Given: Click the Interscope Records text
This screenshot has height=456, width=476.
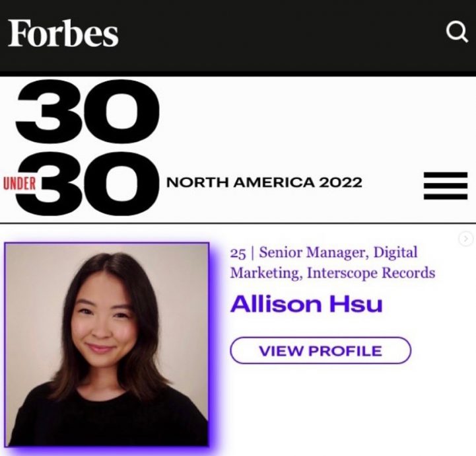Looking at the screenshot, I should (371, 272).
